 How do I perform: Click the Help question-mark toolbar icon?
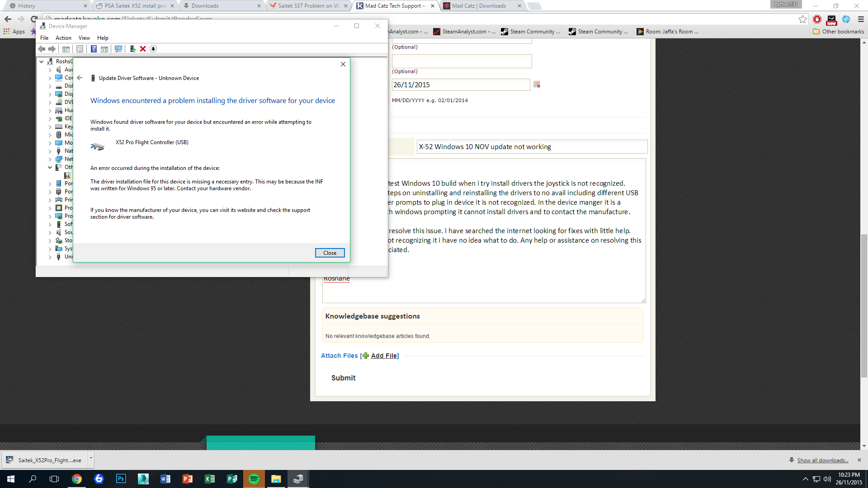pos(94,49)
